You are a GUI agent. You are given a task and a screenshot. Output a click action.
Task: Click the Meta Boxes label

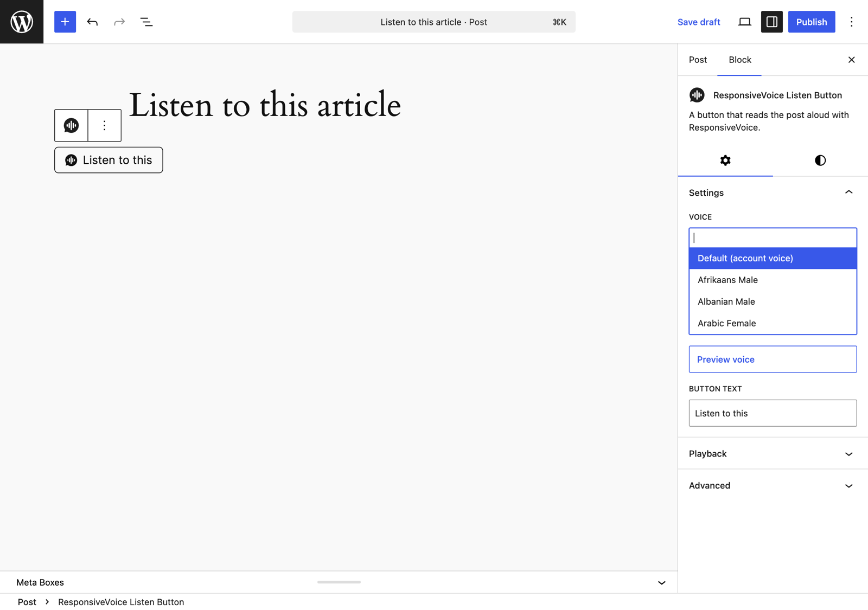40,582
